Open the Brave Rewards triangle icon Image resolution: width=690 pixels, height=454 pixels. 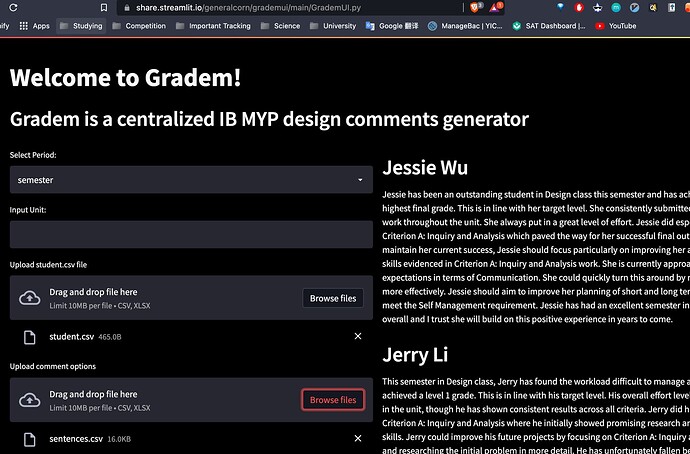tap(495, 7)
